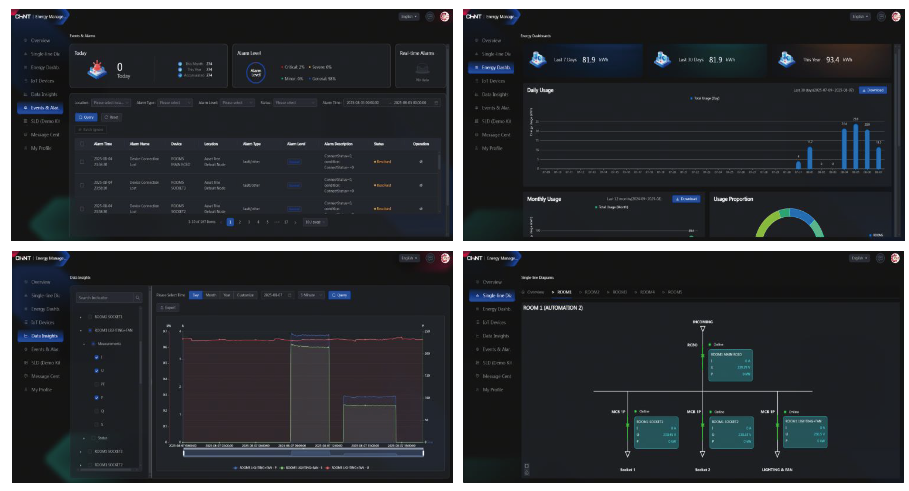Select the ROOM1 MAIN ROAD device card
This screenshot has height=491, width=909.
tap(730, 365)
